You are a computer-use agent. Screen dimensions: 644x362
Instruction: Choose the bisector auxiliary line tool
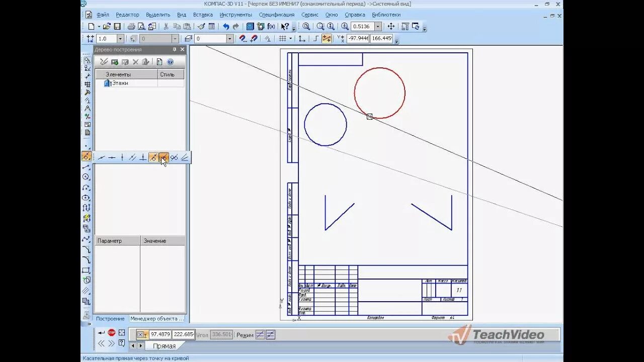(185, 157)
